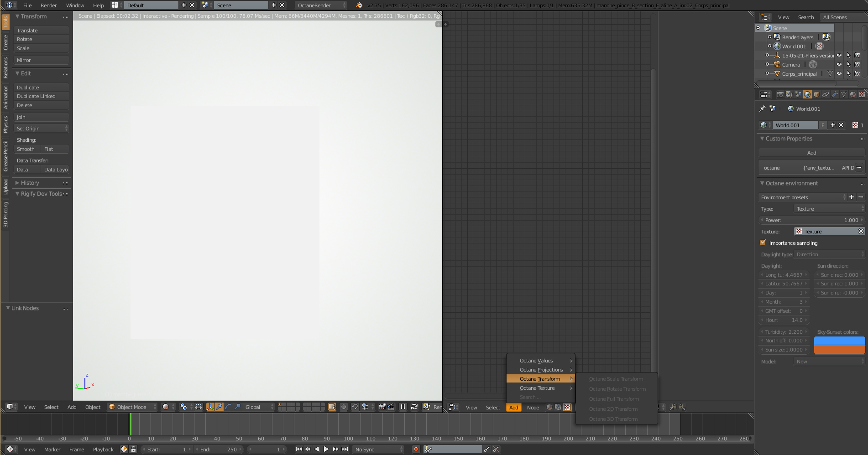868x455 pixels.
Task: Click the blue sky color swatch
Action: coord(839,341)
